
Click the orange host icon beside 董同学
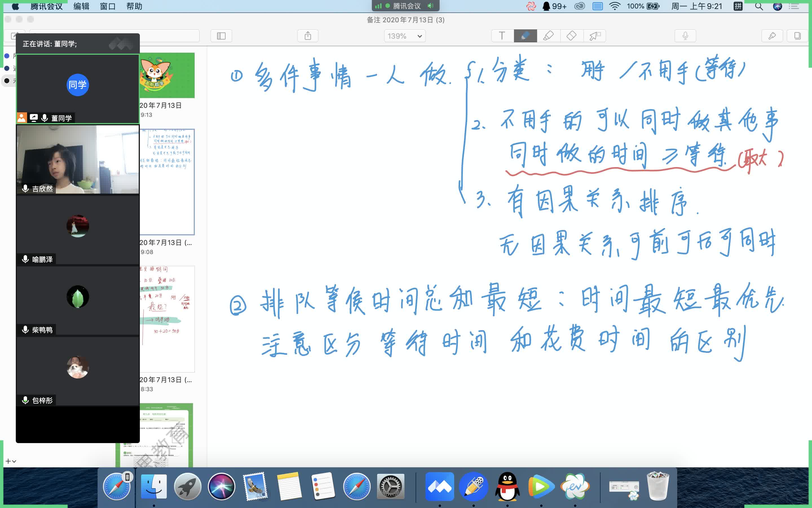pos(22,118)
